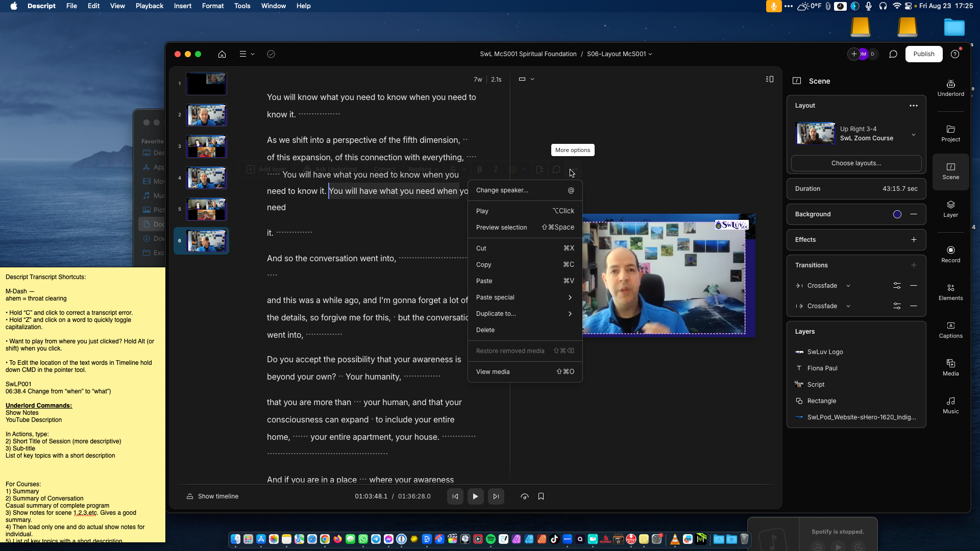Viewport: 980px width, 551px height.
Task: Click Play in the context menu
Action: click(x=525, y=211)
